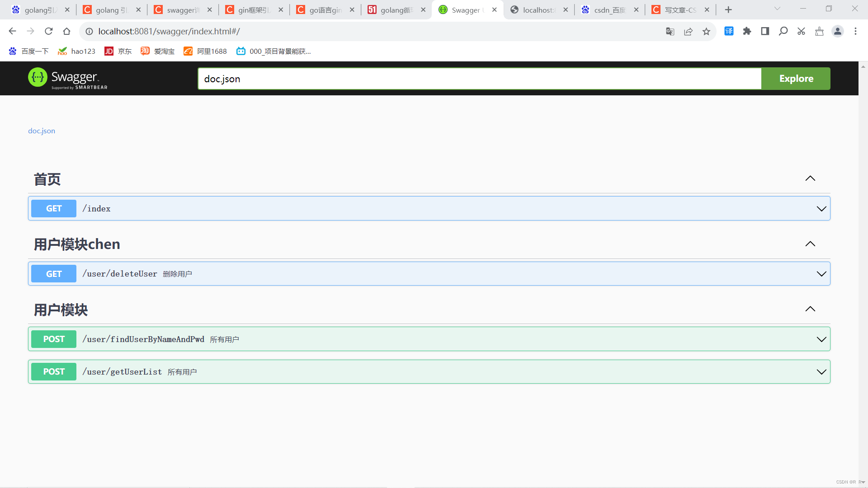The image size is (868, 488).
Task: Bookmark this page with star icon
Action: pos(706,31)
